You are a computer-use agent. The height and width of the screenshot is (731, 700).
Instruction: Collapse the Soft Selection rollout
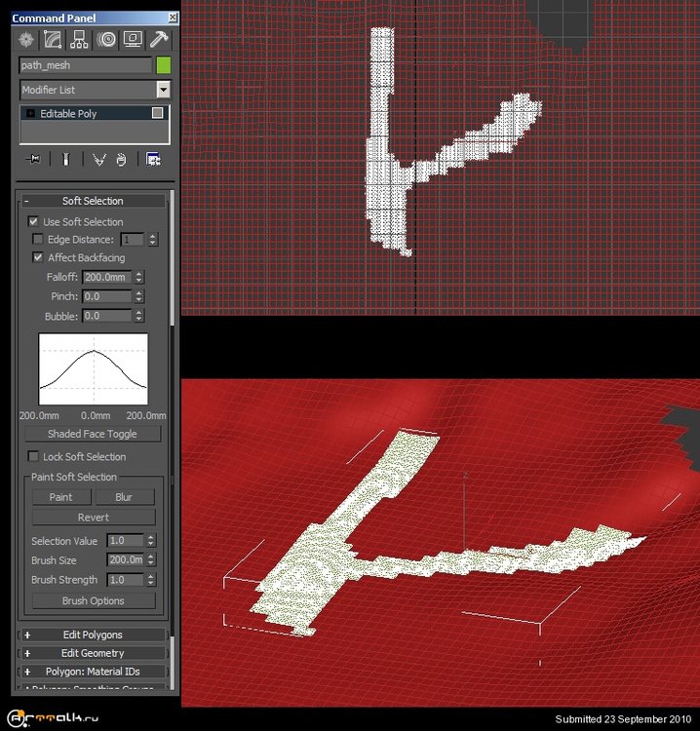coord(93,201)
